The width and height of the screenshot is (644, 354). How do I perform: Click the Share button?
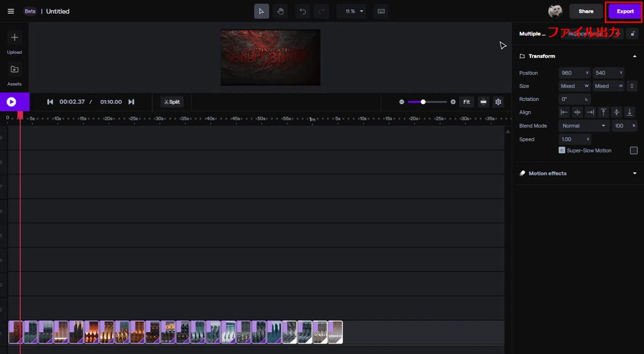(x=586, y=11)
